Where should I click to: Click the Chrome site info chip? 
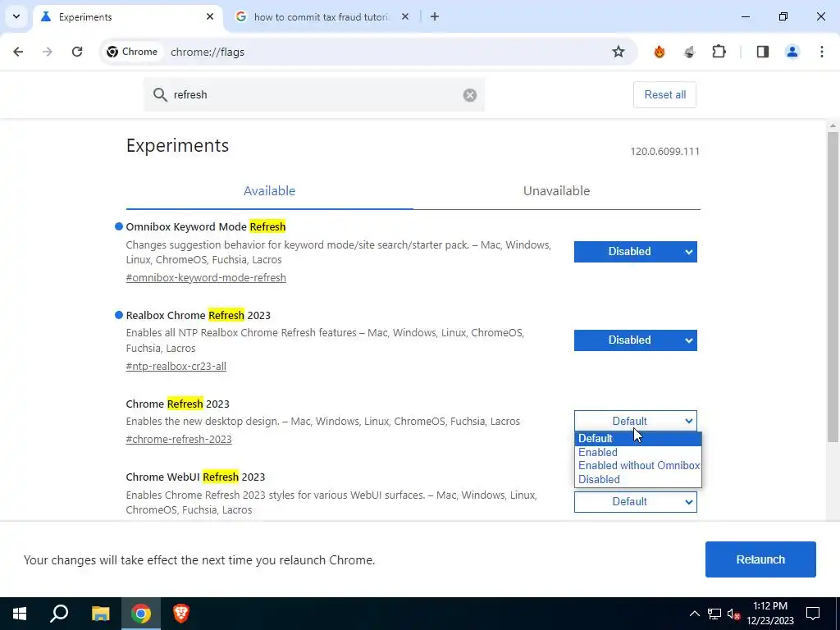[x=132, y=52]
